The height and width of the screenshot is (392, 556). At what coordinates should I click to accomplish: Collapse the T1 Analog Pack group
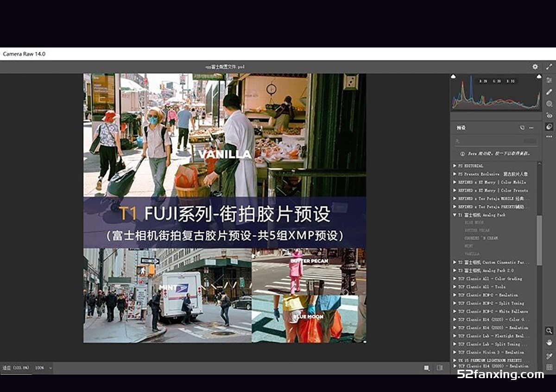click(455, 215)
